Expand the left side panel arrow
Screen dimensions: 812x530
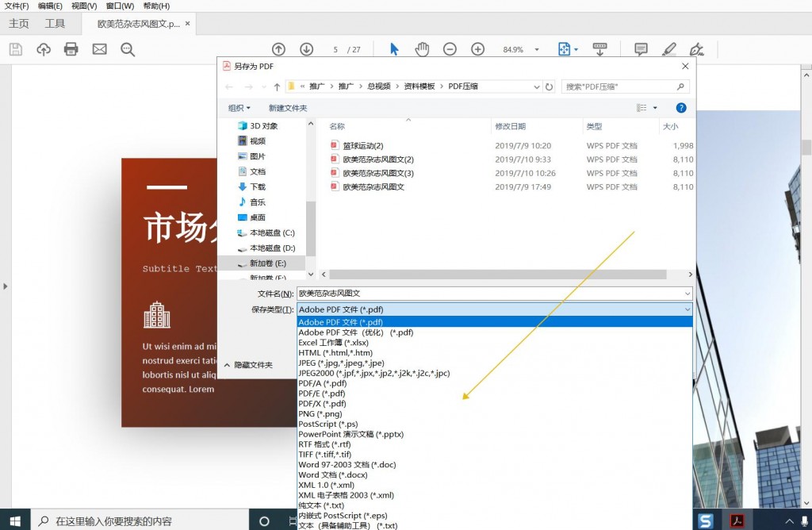coord(6,286)
